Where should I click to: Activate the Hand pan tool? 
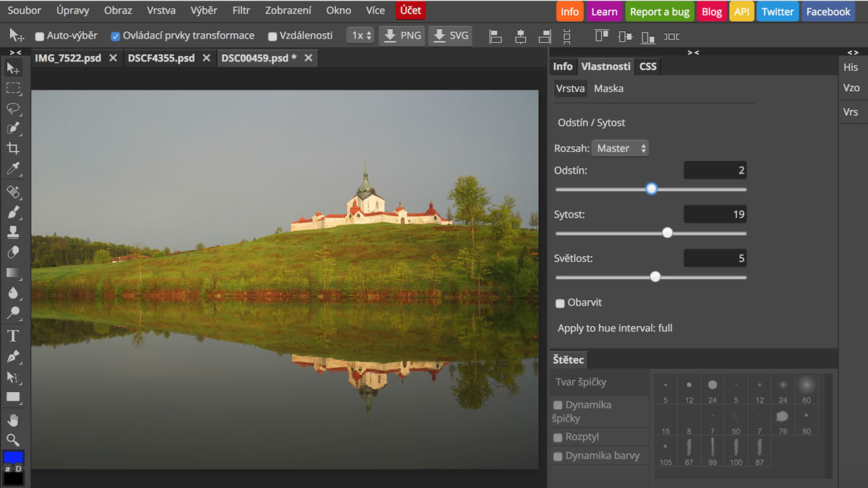13,420
